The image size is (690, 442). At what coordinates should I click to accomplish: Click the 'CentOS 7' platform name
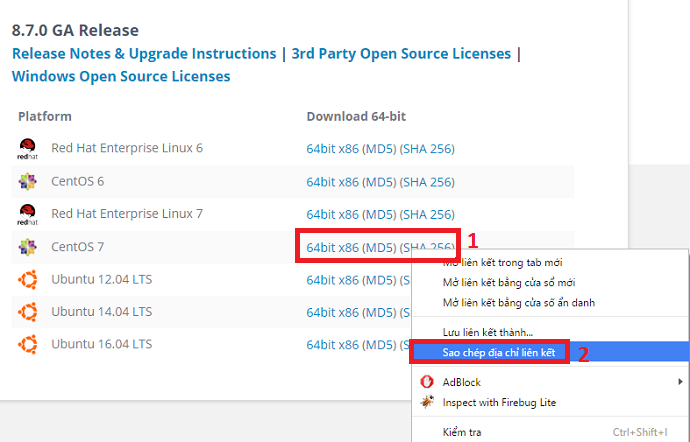pyautogui.click(x=77, y=247)
